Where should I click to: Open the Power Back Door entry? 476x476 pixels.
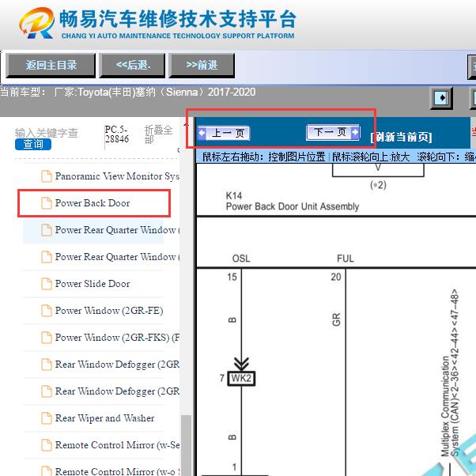click(x=93, y=202)
